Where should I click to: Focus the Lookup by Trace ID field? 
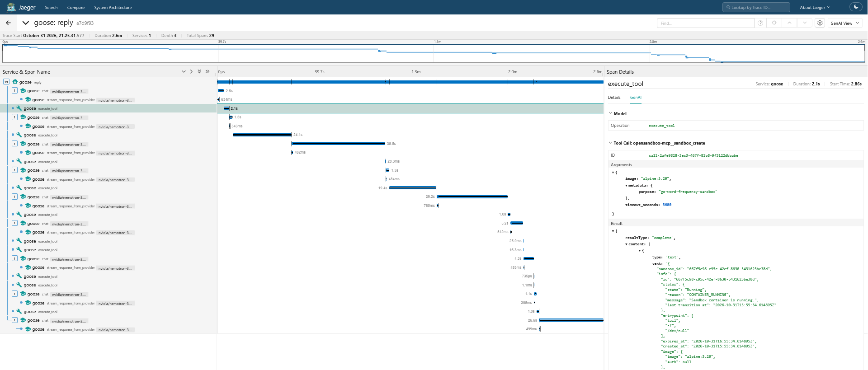click(x=756, y=7)
